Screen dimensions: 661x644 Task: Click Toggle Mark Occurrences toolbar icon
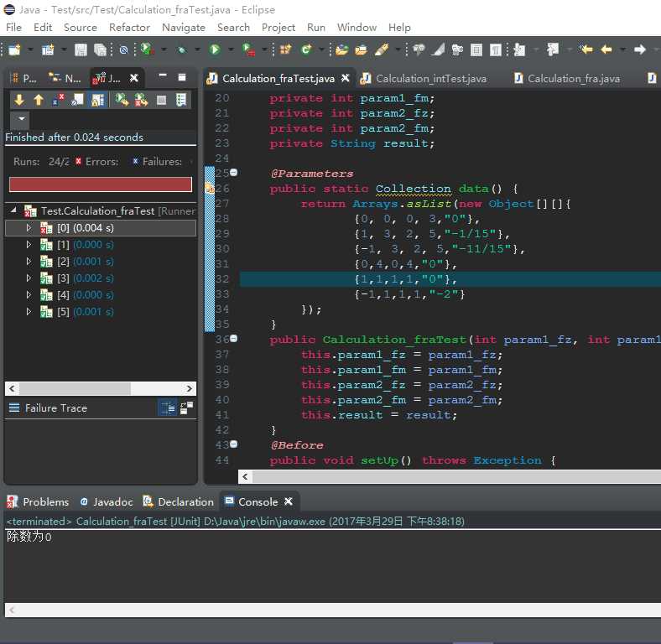click(x=438, y=49)
